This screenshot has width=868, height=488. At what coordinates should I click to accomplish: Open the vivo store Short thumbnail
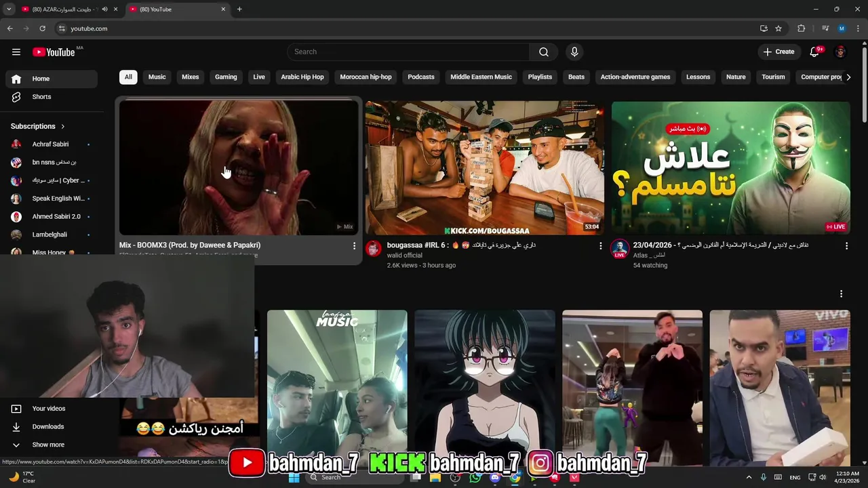point(780,388)
